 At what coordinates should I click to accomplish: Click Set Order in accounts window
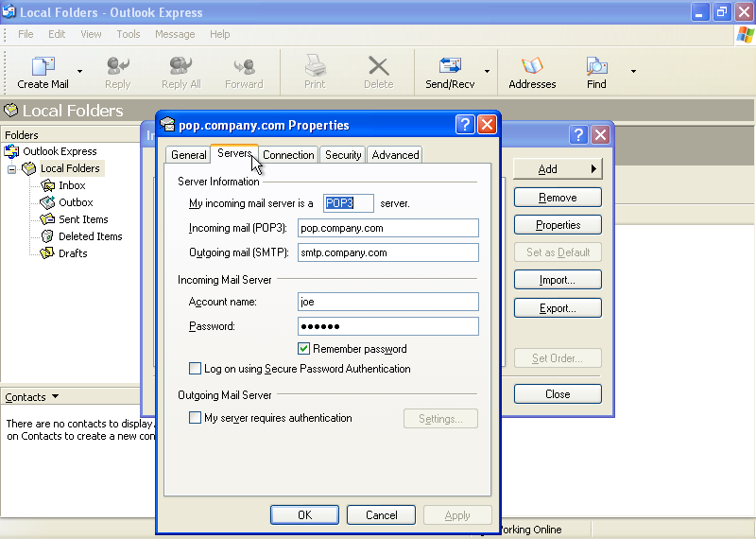(x=558, y=358)
